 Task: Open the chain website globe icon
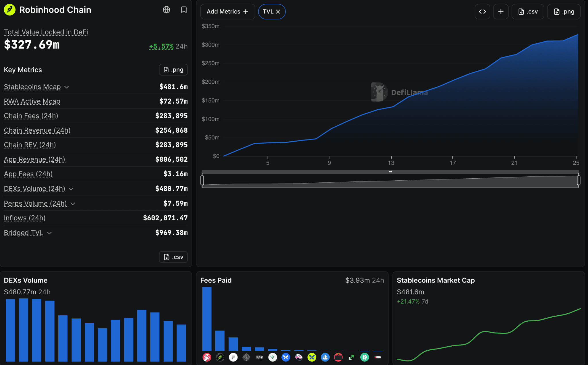click(x=167, y=10)
